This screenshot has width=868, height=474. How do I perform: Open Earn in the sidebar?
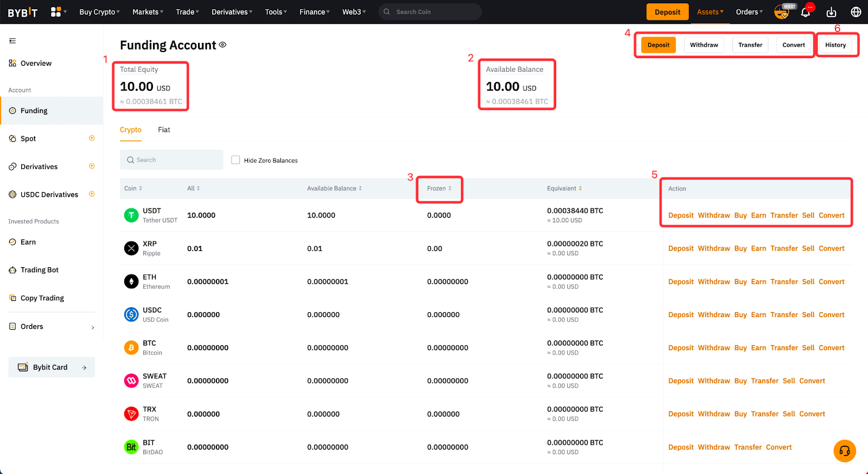52,242
